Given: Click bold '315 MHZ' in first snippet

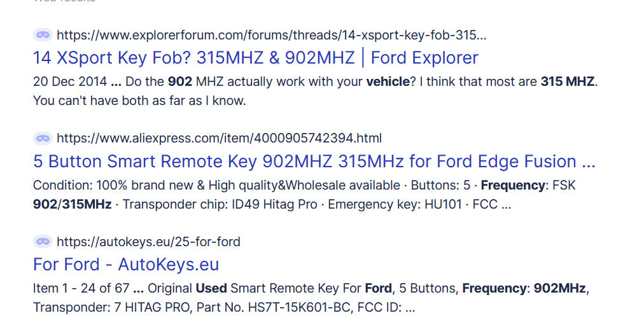Looking at the screenshot, I should 569,82.
